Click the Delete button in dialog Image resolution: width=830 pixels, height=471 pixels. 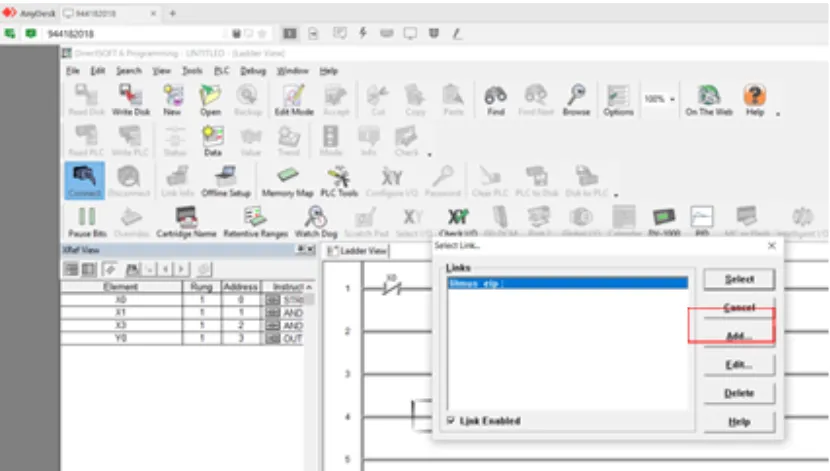click(739, 393)
